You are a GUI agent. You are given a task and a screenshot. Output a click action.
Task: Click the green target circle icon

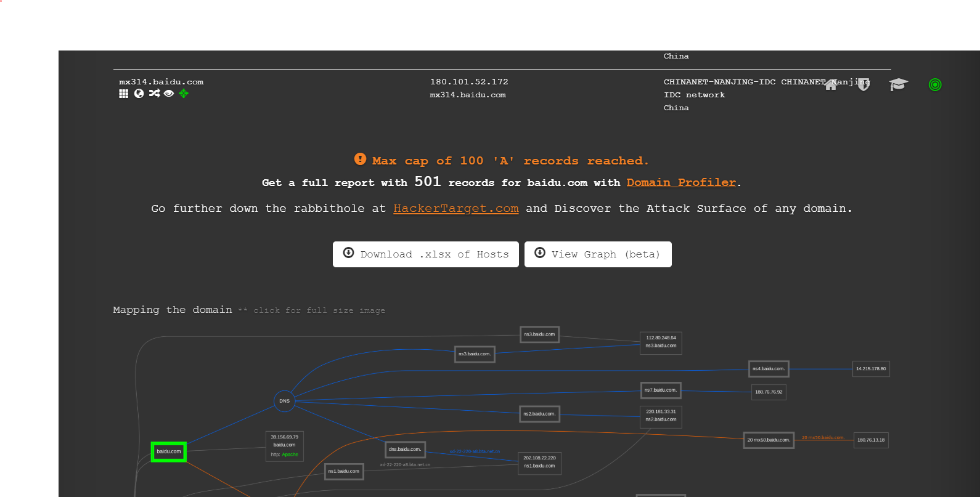pos(935,85)
